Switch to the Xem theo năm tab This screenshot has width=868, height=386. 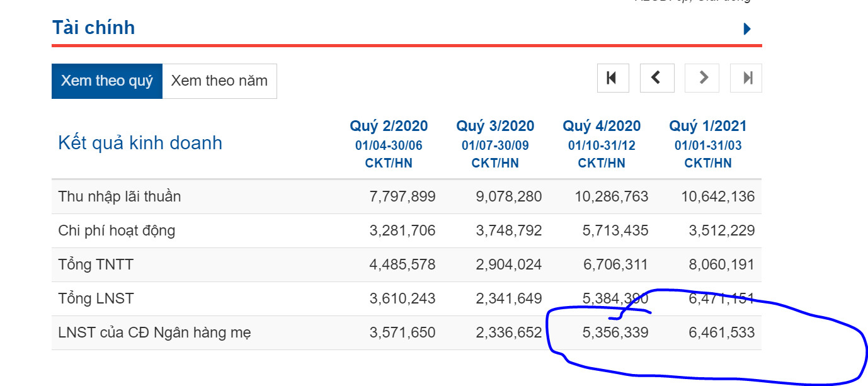point(219,81)
